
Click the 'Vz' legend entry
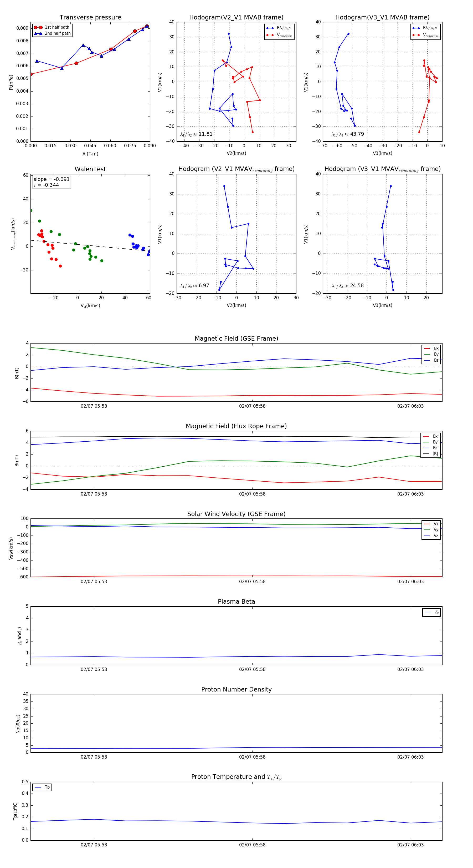[431, 536]
